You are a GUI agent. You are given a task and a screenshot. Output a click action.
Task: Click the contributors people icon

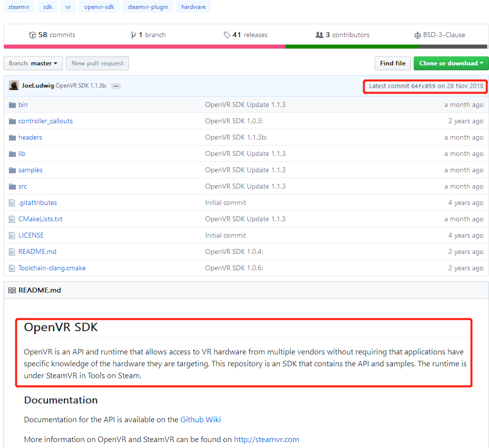point(320,35)
